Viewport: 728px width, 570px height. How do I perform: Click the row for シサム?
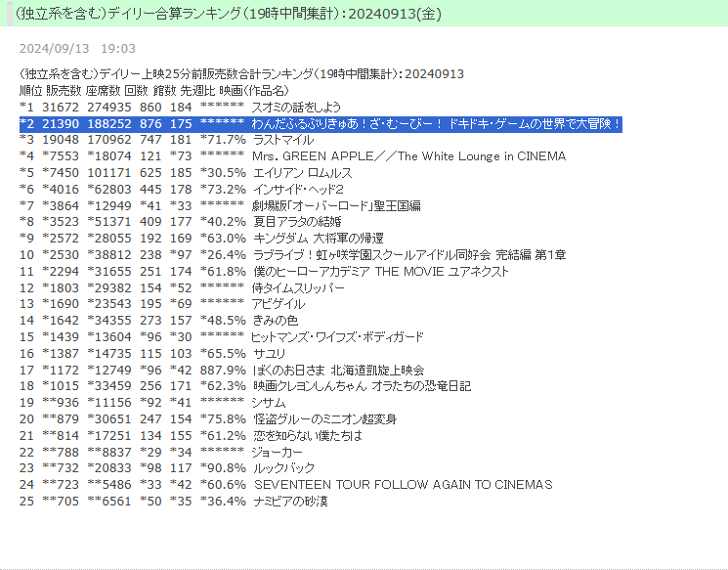pyautogui.click(x=152, y=402)
